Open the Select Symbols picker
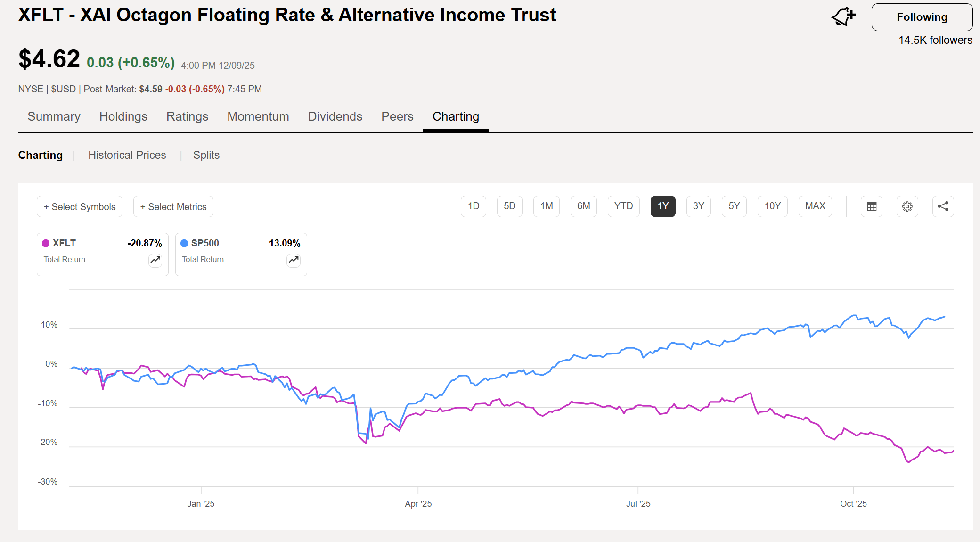The width and height of the screenshot is (980, 542). 79,206
